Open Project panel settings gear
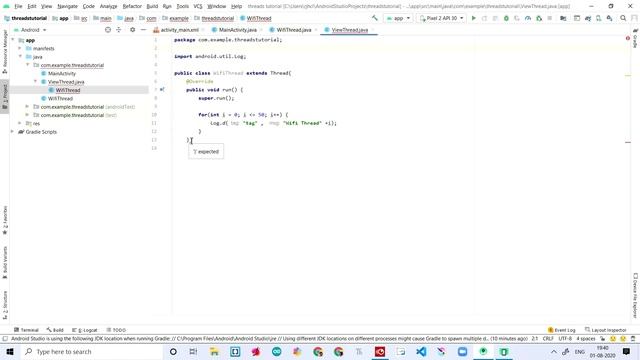The image size is (640, 360). point(132,30)
